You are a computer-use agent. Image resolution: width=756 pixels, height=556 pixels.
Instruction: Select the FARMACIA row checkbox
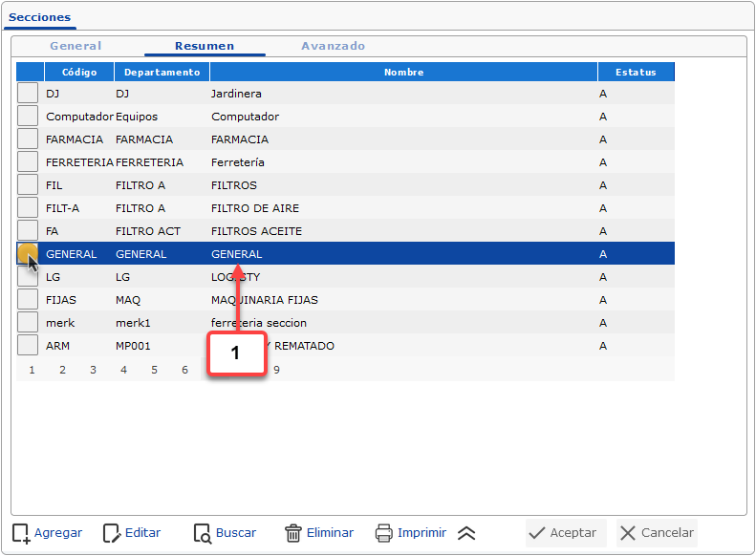(x=28, y=139)
